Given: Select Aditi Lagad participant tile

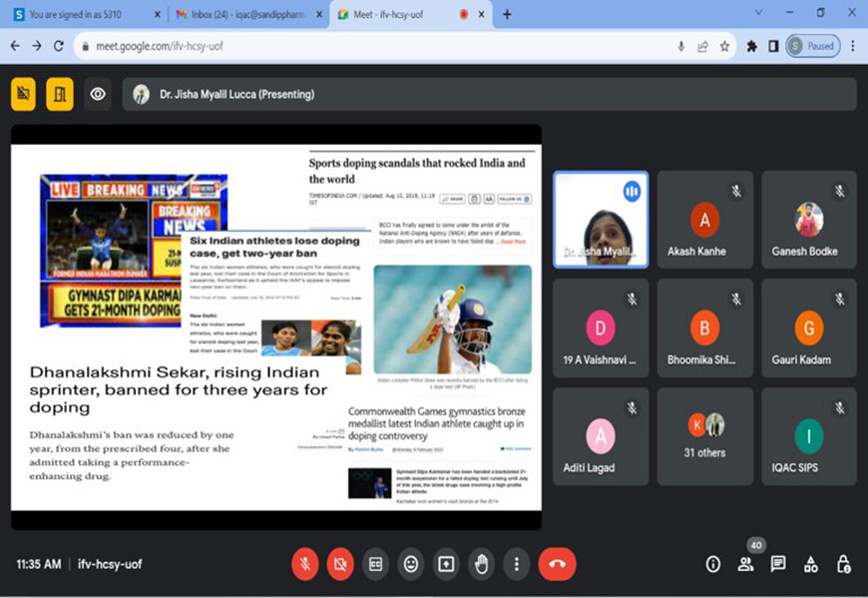Looking at the screenshot, I should 601,437.
